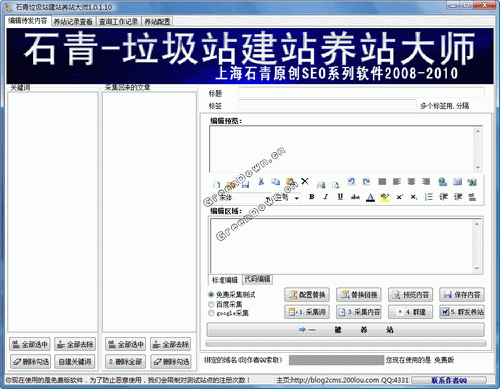Click into the 标题 input field

361,93
